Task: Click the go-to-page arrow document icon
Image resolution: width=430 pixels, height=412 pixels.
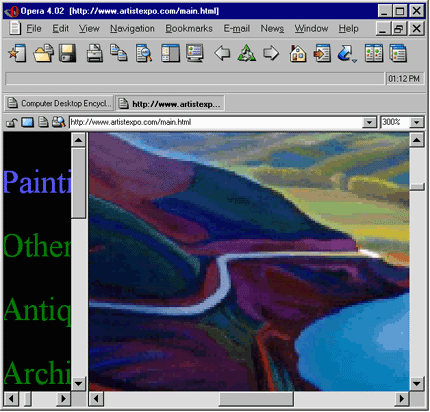Action: click(x=322, y=53)
